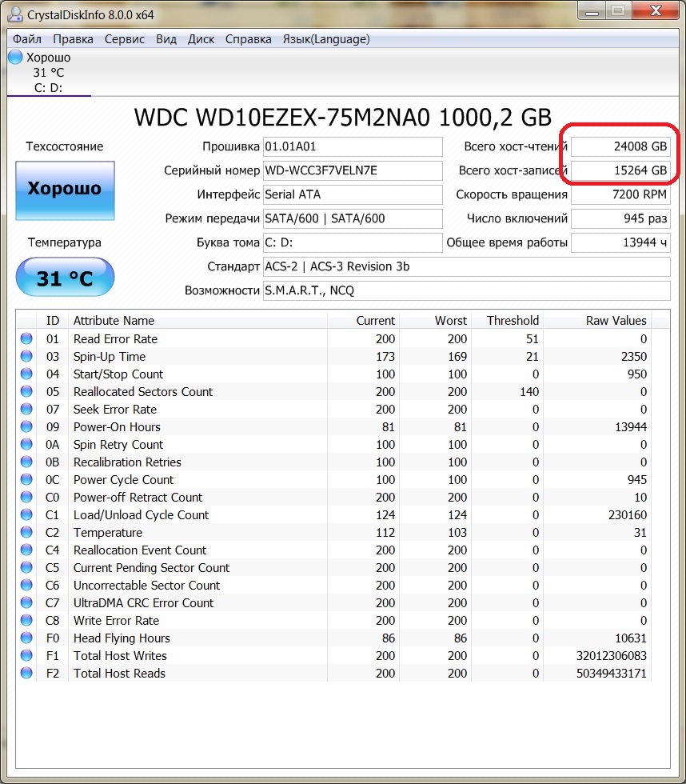686x784 pixels.
Task: Click raw value 50349433171
Action: click(x=612, y=674)
